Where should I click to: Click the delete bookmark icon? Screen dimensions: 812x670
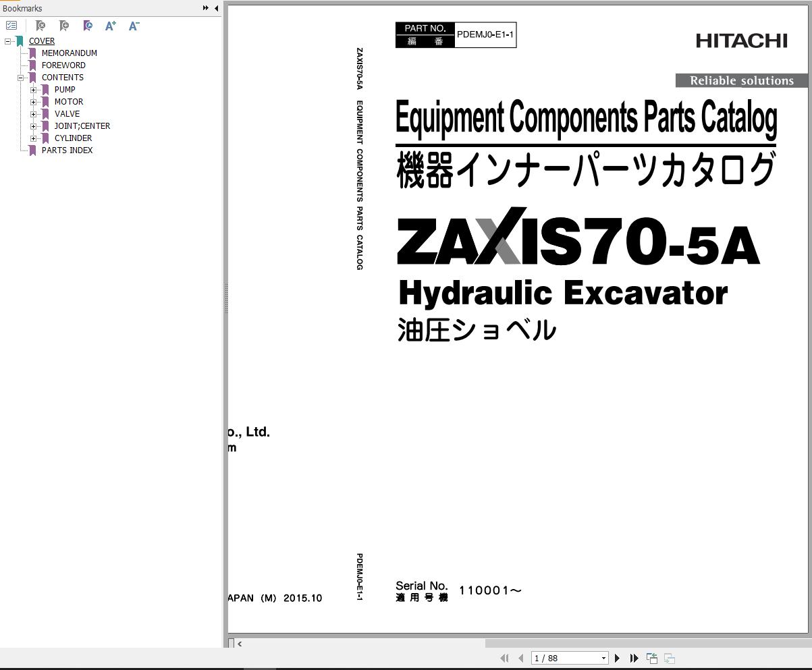[40, 26]
